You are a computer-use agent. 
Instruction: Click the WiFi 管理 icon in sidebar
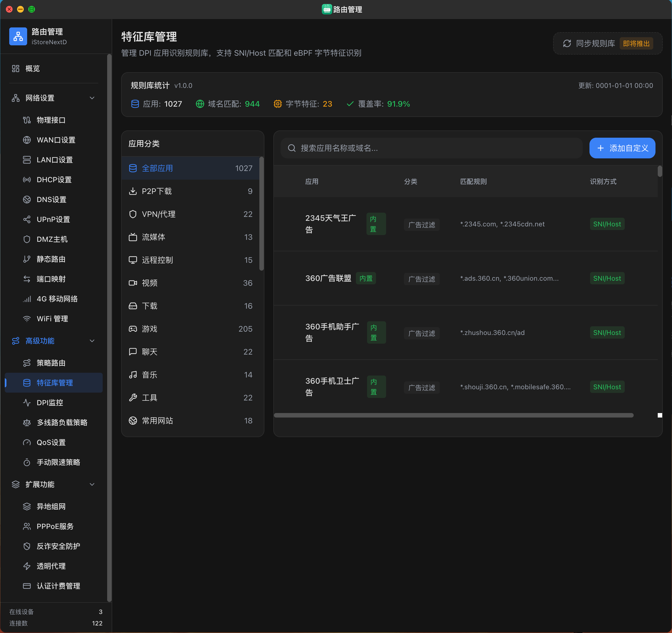[x=27, y=319]
